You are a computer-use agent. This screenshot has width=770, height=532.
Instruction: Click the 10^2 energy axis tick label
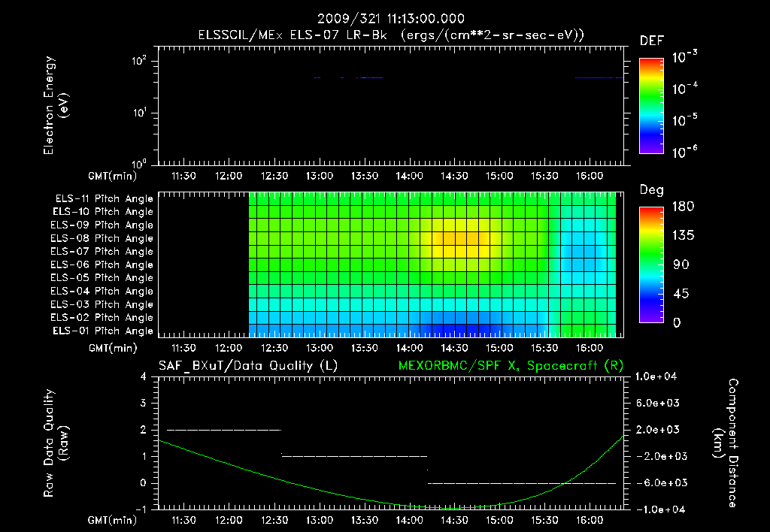[139, 61]
